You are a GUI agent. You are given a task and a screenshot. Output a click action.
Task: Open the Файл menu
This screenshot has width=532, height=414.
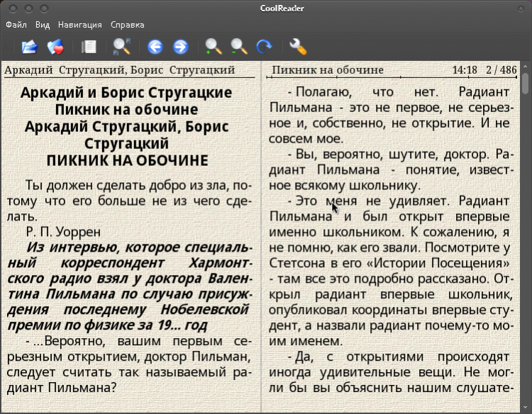16,24
